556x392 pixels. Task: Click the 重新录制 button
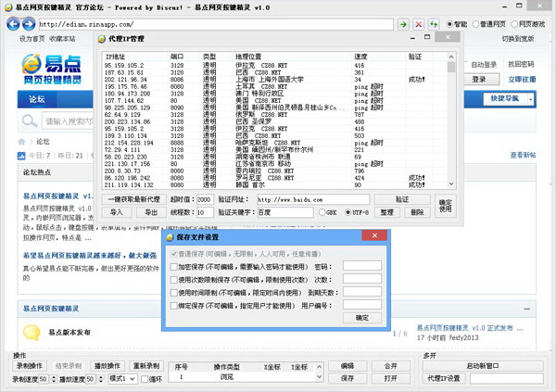(146, 366)
